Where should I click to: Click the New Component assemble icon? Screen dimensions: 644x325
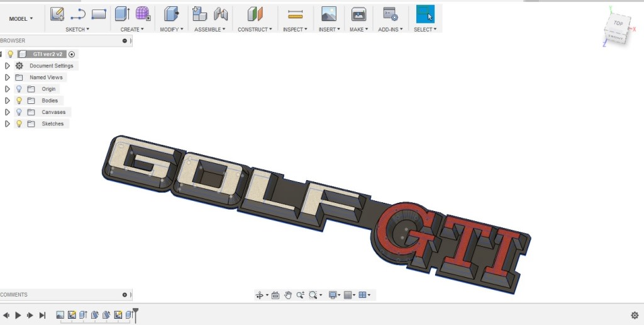199,14
